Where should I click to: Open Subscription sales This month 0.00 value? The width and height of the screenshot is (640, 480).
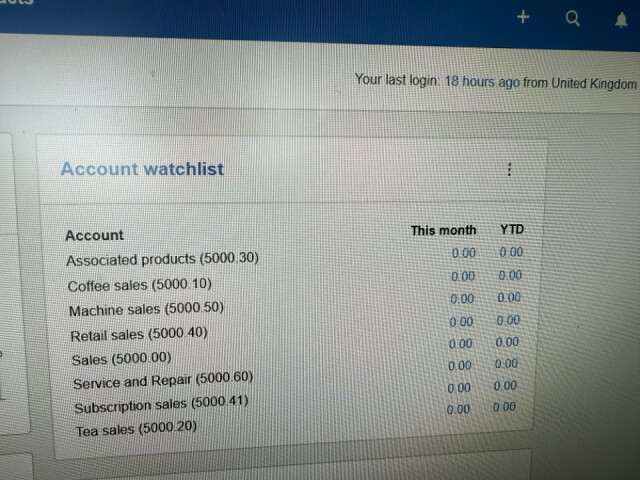[459, 388]
